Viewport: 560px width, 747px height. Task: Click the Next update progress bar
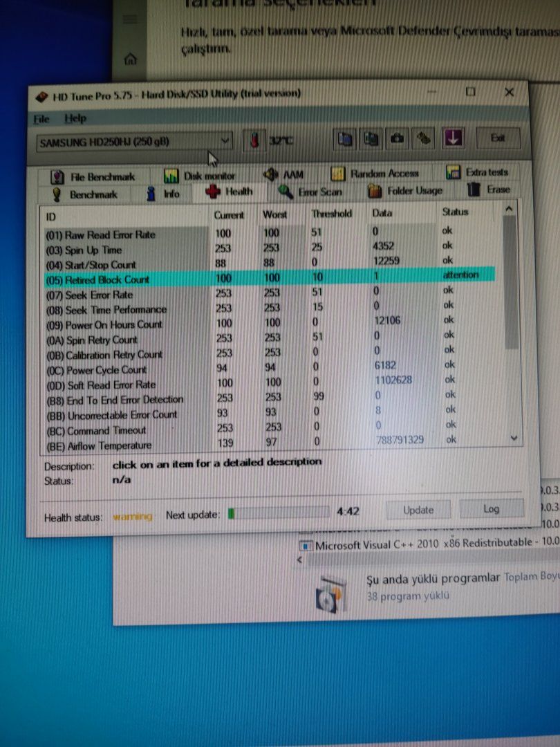click(x=278, y=513)
